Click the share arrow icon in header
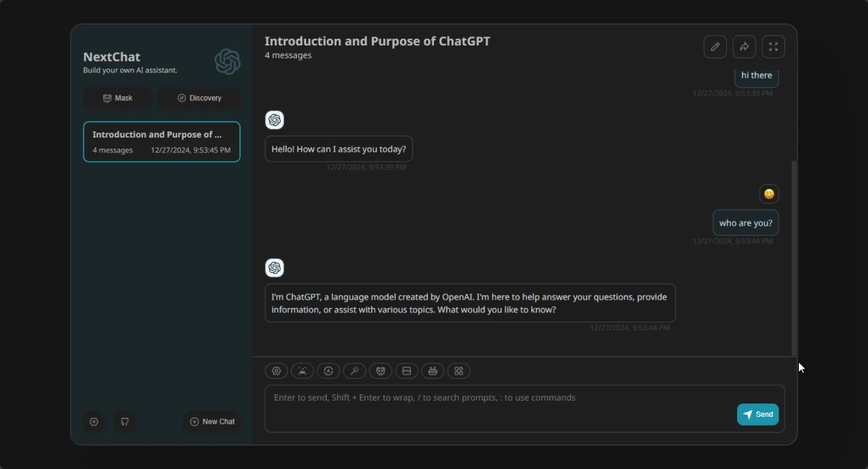 (x=744, y=47)
